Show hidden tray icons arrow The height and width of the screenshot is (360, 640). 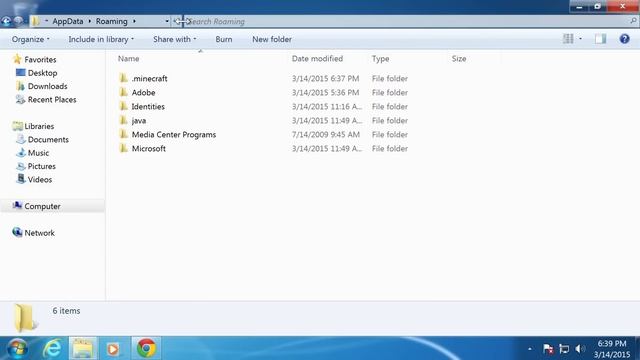coord(530,349)
